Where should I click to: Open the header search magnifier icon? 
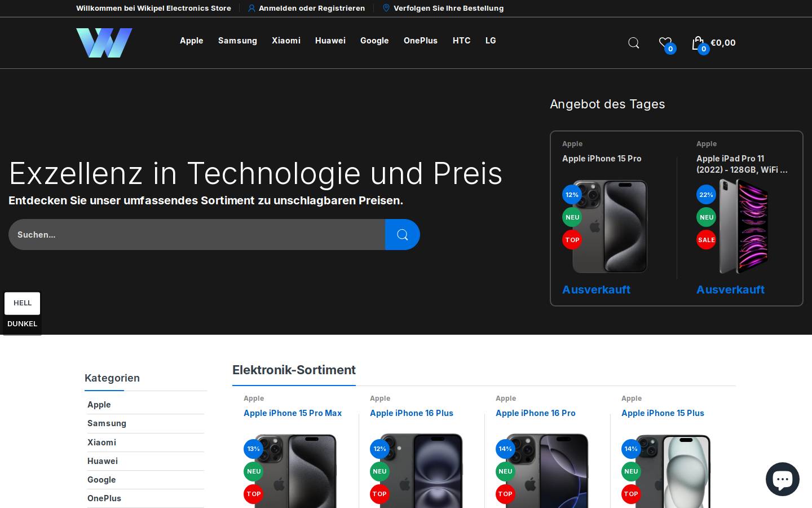634,43
